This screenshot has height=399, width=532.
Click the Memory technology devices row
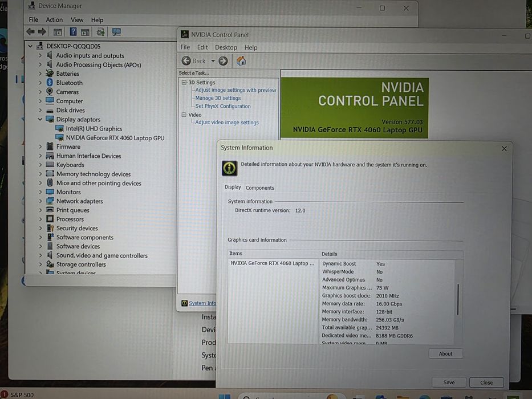(94, 174)
